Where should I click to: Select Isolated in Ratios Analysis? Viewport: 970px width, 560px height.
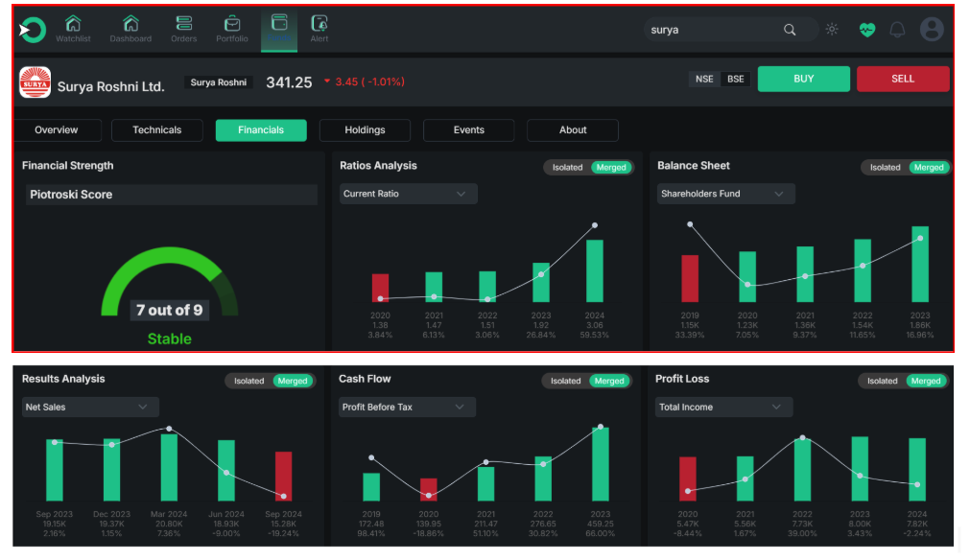[567, 168]
